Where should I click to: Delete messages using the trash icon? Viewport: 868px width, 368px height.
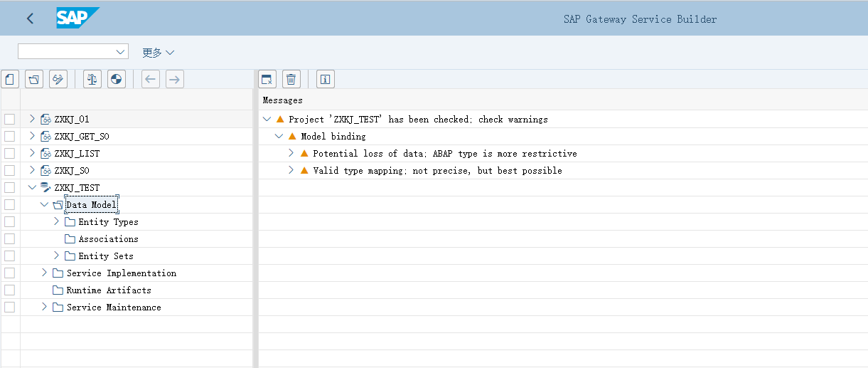[x=291, y=79]
